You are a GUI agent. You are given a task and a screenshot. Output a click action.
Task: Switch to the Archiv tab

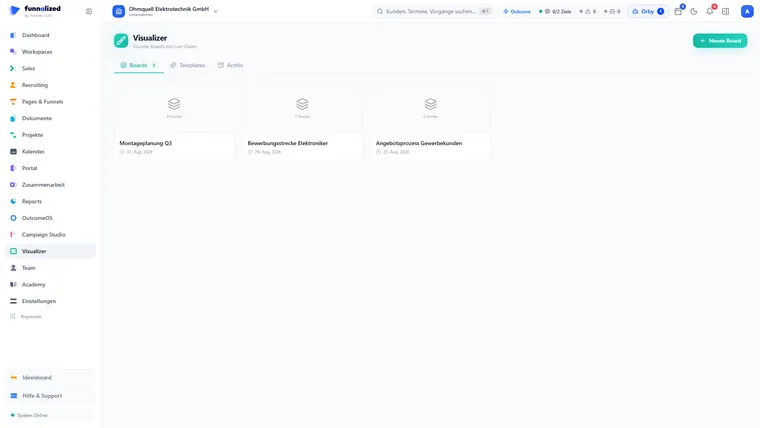coord(230,65)
